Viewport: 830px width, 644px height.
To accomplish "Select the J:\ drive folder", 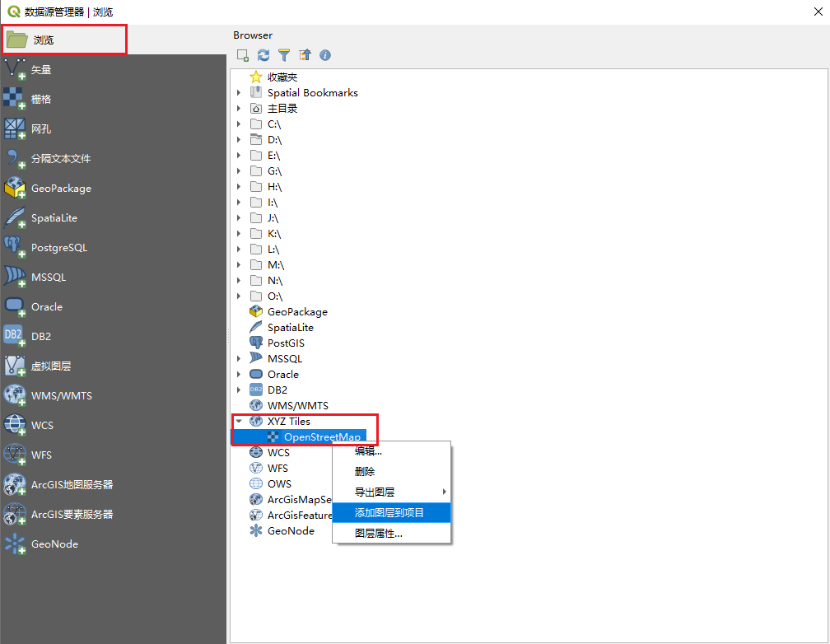I will [273, 218].
